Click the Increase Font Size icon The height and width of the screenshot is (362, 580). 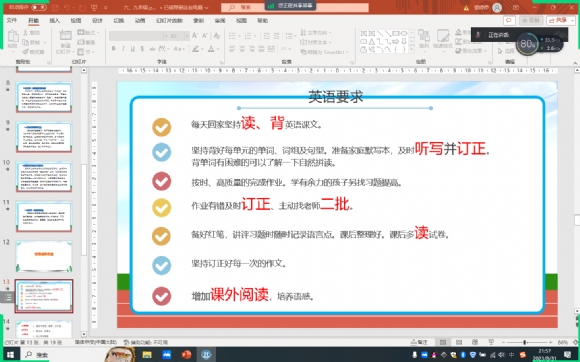click(195, 36)
